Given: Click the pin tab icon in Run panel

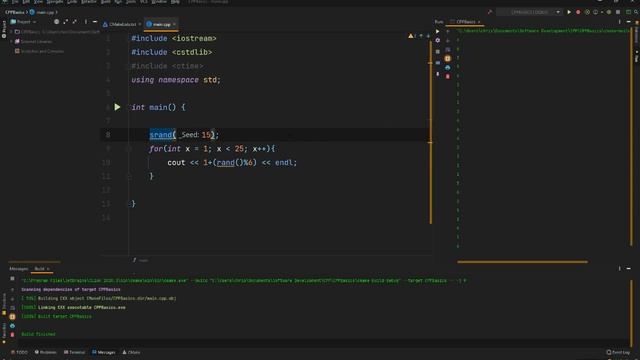Looking at the screenshot, I should click(x=438, y=74).
